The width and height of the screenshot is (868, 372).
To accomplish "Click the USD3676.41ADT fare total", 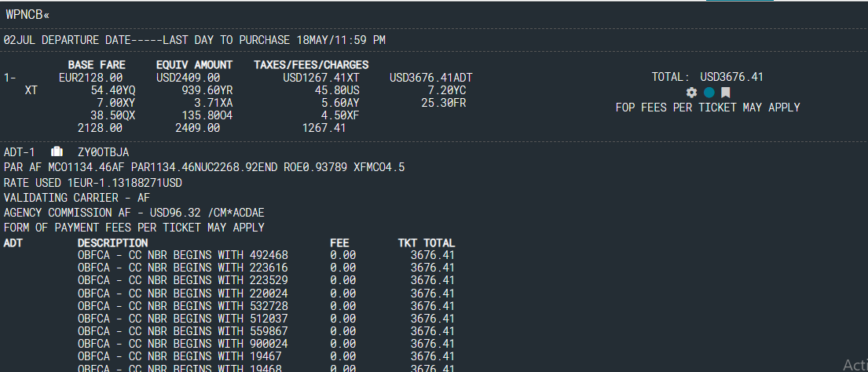I will click(430, 78).
